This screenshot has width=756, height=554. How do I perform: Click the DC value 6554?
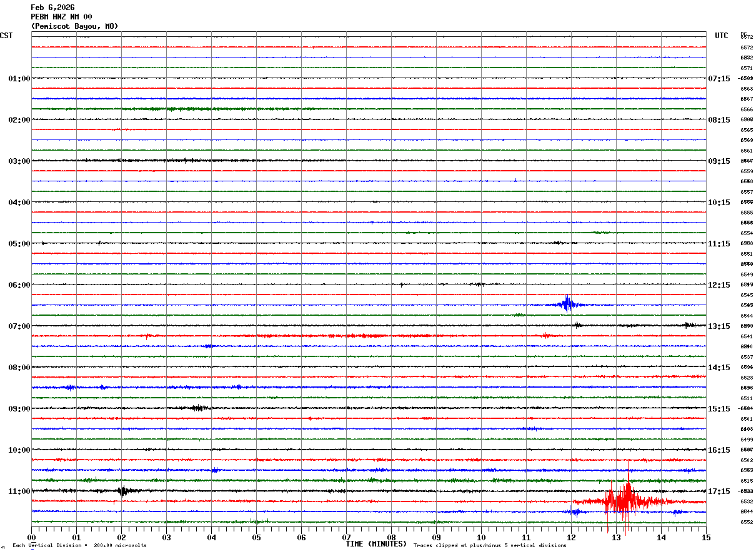pos(746,233)
